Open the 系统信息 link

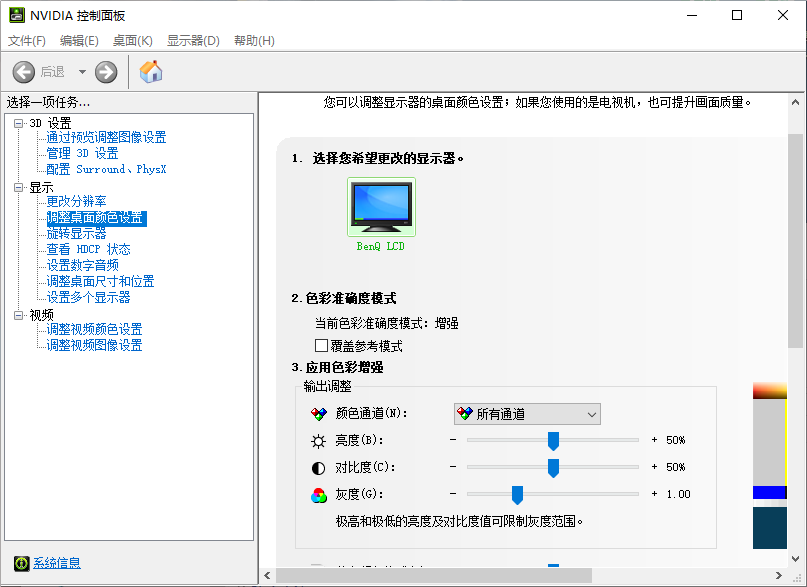click(57, 563)
